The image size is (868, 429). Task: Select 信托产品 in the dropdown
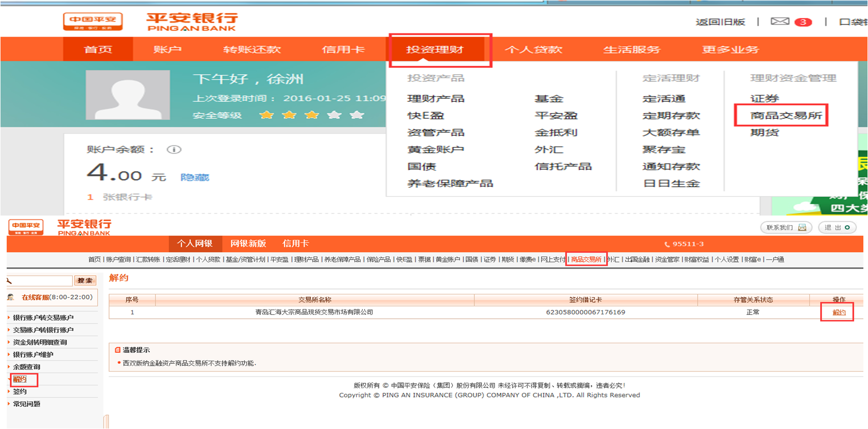click(563, 166)
